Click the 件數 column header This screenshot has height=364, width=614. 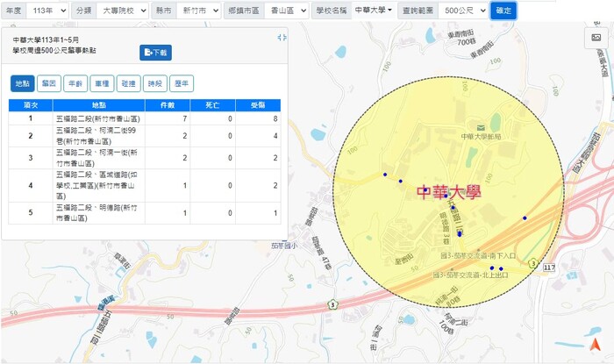pyautogui.click(x=168, y=105)
